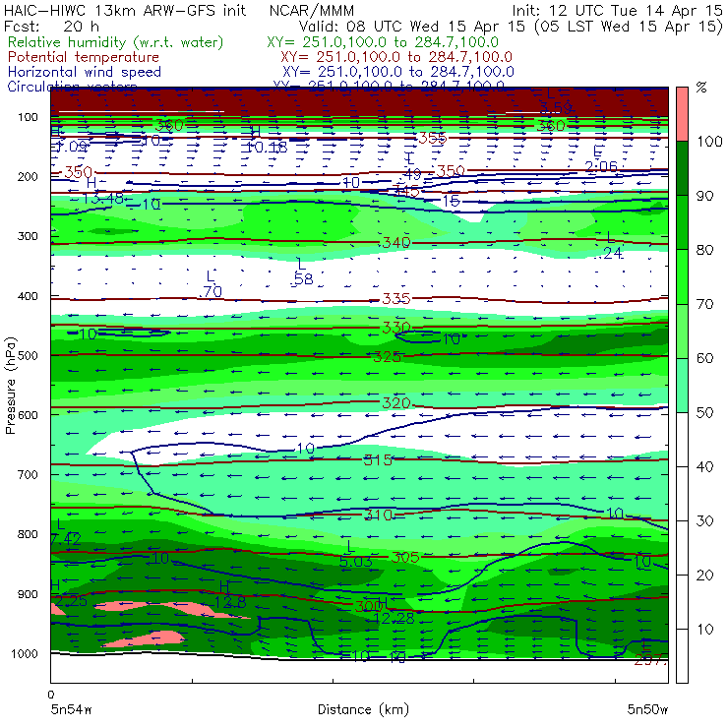728x728 pixels.
Task: Click the red "310" contour label
Action: tap(379, 515)
